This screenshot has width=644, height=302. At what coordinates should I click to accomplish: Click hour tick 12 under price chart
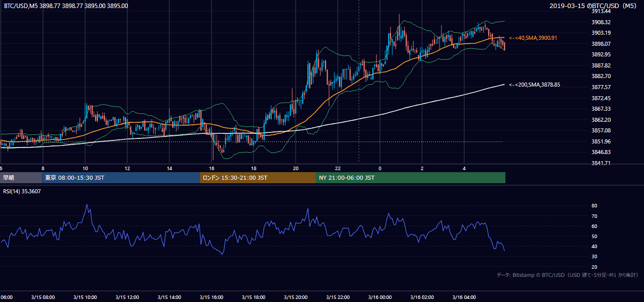pos(127,168)
